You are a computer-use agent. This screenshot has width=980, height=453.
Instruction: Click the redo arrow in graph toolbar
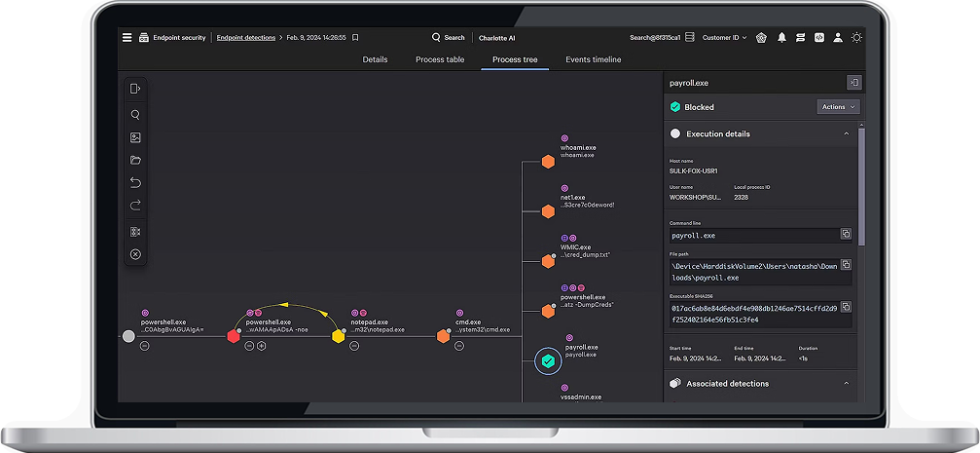point(135,206)
